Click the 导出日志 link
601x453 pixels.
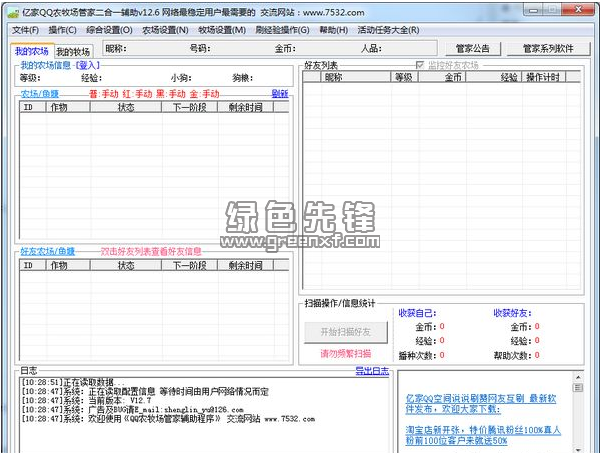click(372, 370)
